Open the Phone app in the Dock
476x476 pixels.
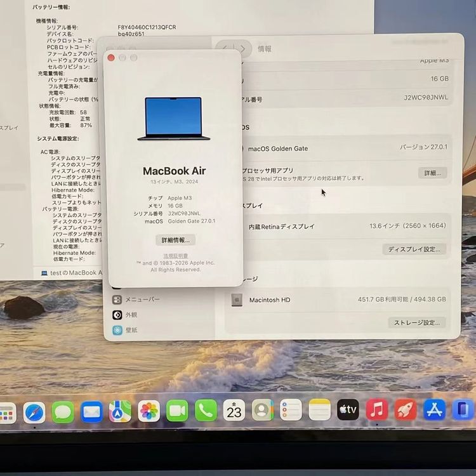click(x=206, y=411)
